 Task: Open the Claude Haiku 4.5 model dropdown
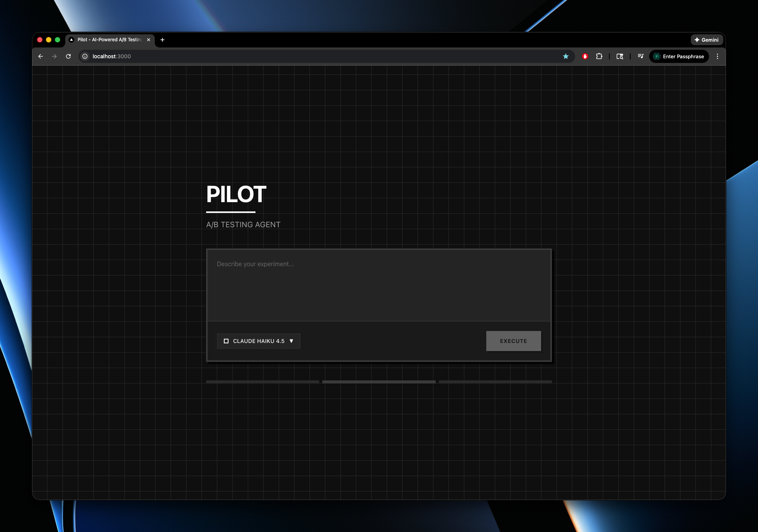[259, 341]
